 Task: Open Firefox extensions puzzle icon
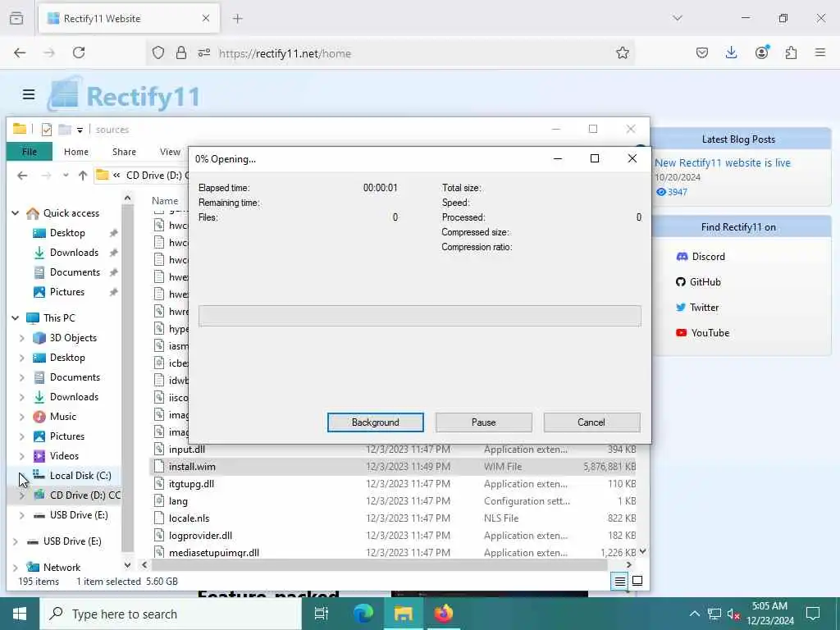(x=791, y=52)
